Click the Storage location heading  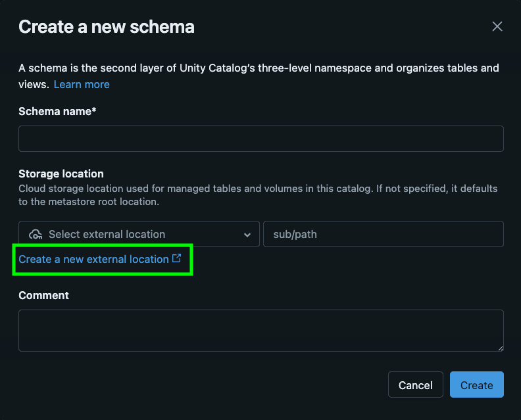[61, 174]
